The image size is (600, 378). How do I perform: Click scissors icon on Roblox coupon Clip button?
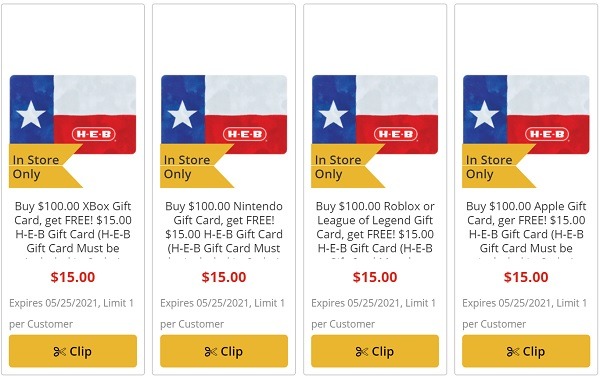(362, 352)
